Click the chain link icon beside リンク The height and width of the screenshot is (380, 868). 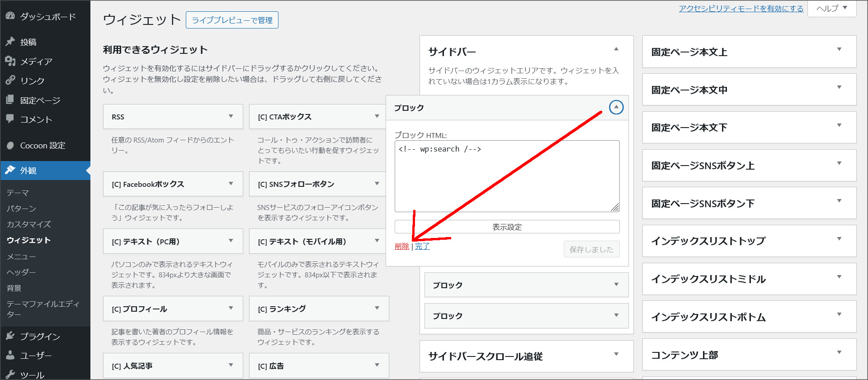point(10,81)
